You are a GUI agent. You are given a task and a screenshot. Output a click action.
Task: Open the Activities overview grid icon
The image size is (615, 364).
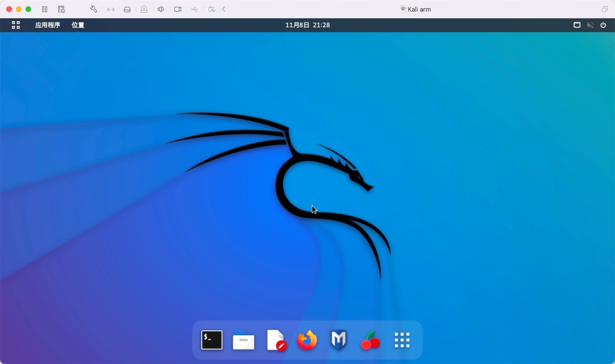click(16, 25)
